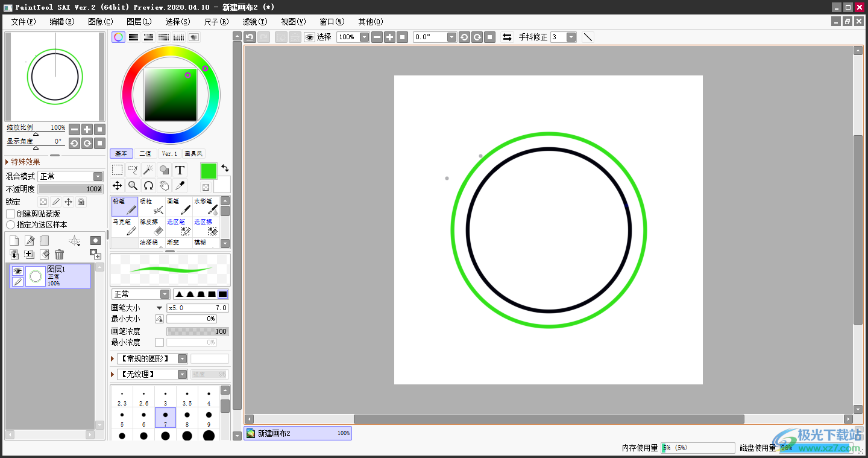Hide 图层1 using eye icon
The height and width of the screenshot is (458, 868).
click(17, 271)
